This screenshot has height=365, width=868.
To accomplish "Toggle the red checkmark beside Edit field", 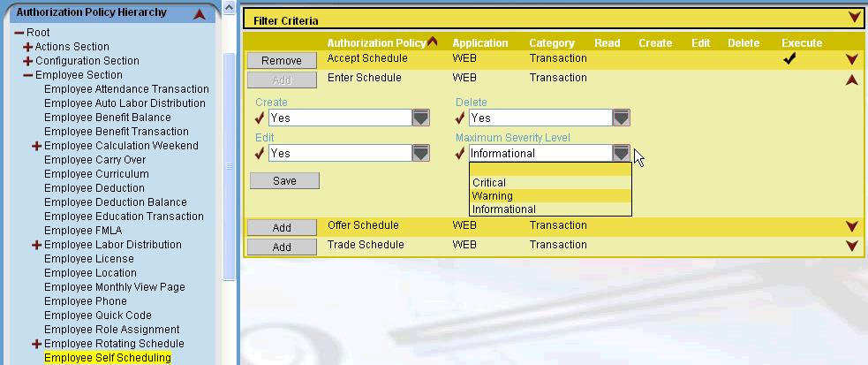I will point(260,153).
